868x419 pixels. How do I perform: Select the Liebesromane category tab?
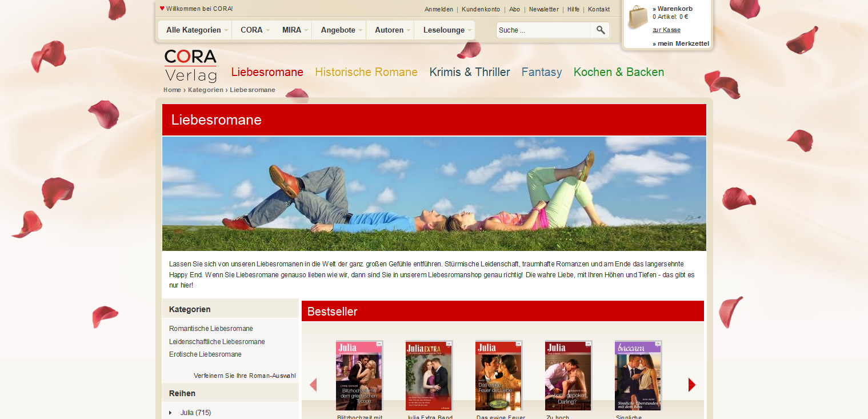pyautogui.click(x=267, y=72)
